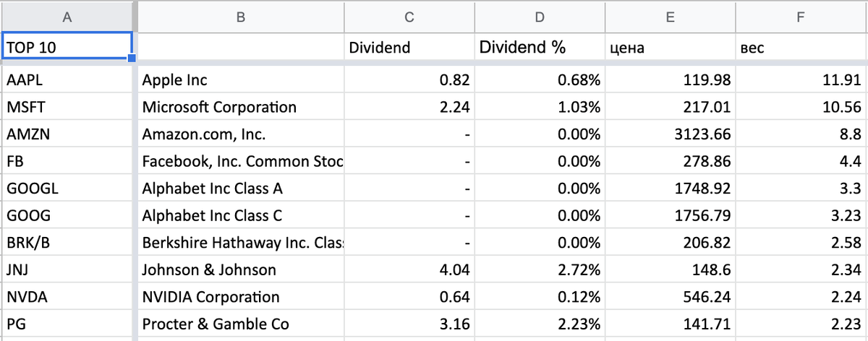Select Apple dividend value 0.82
Viewport: 868px width, 341px height.
click(x=409, y=80)
